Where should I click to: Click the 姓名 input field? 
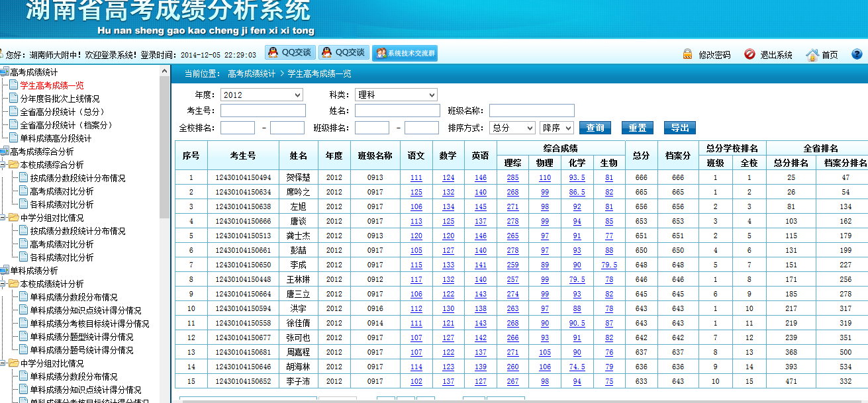tap(397, 111)
